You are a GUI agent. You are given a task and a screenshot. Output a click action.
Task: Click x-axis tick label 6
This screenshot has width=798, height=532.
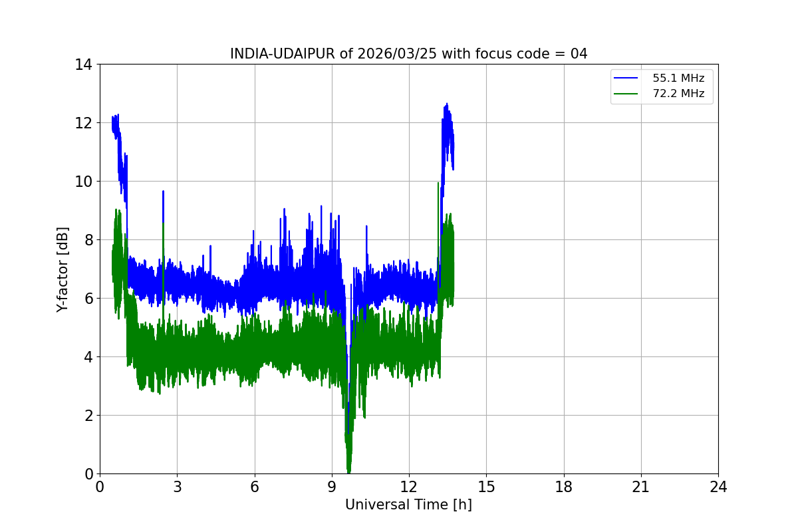tap(254, 487)
